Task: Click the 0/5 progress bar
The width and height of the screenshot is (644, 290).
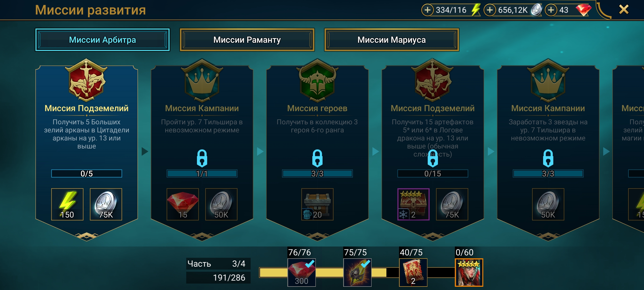Action: (87, 173)
